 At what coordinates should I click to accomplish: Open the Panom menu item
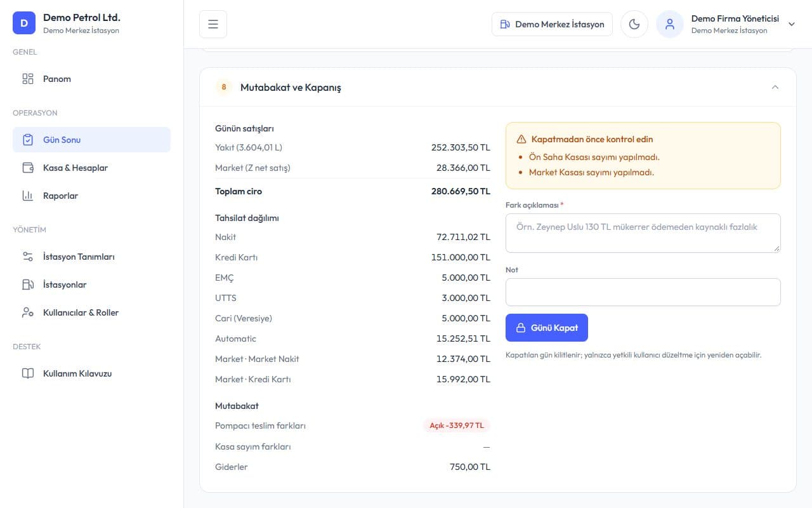pyautogui.click(x=91, y=79)
